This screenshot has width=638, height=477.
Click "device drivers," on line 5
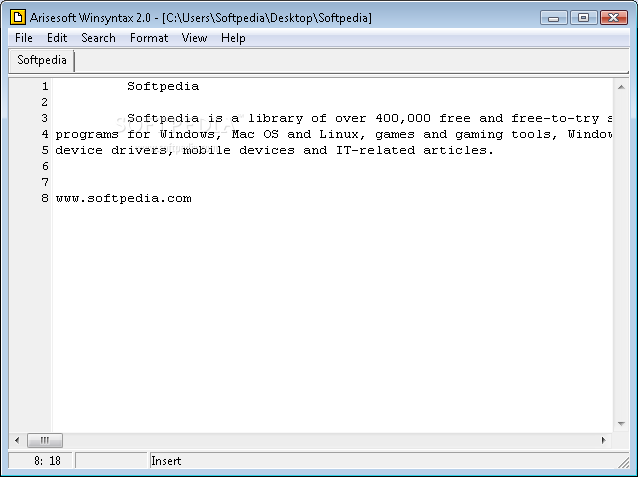(x=115, y=150)
